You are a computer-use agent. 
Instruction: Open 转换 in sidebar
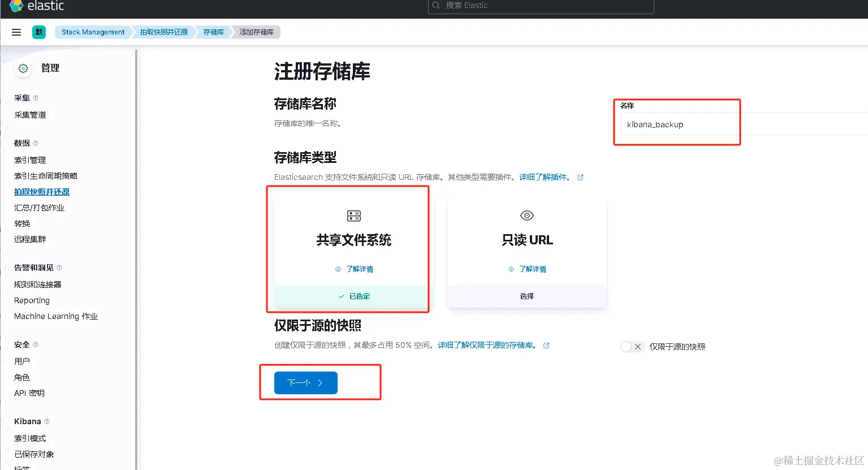coord(22,223)
